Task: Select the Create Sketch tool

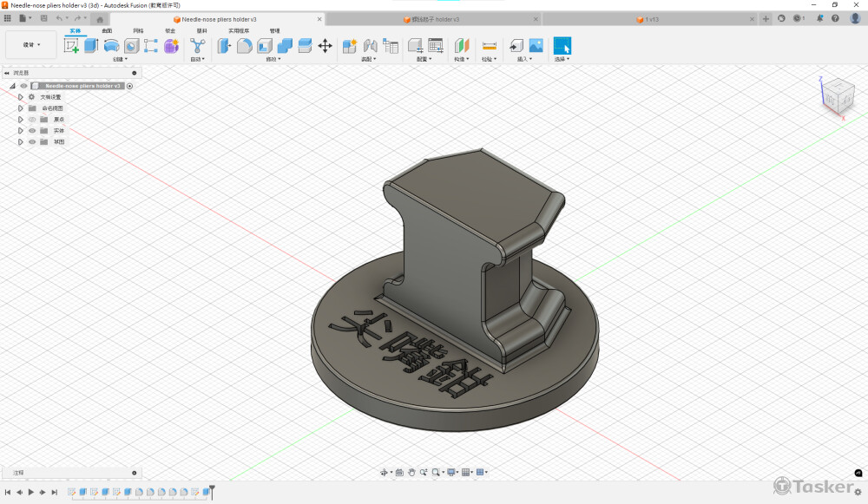Action: [x=71, y=46]
